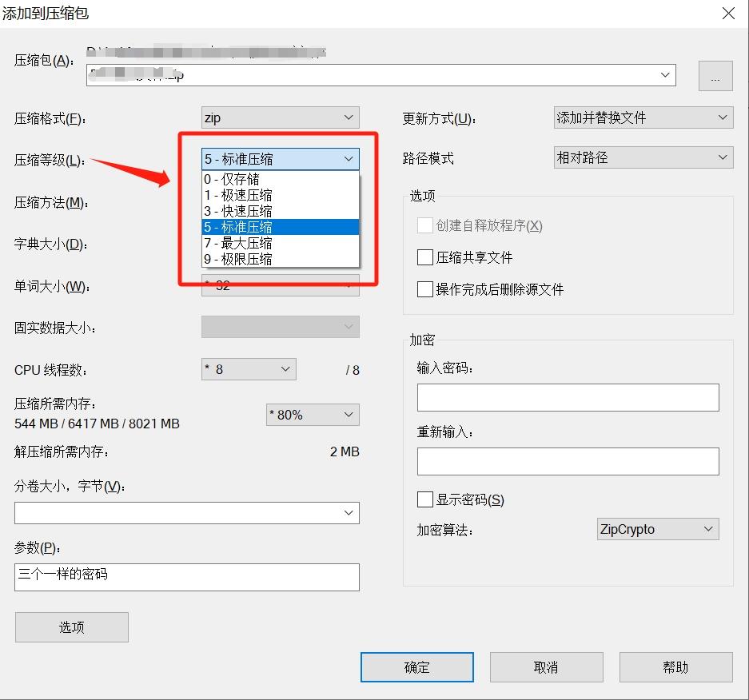This screenshot has height=700, width=749.
Task: Open the split volume size combo box
Action: (187, 513)
